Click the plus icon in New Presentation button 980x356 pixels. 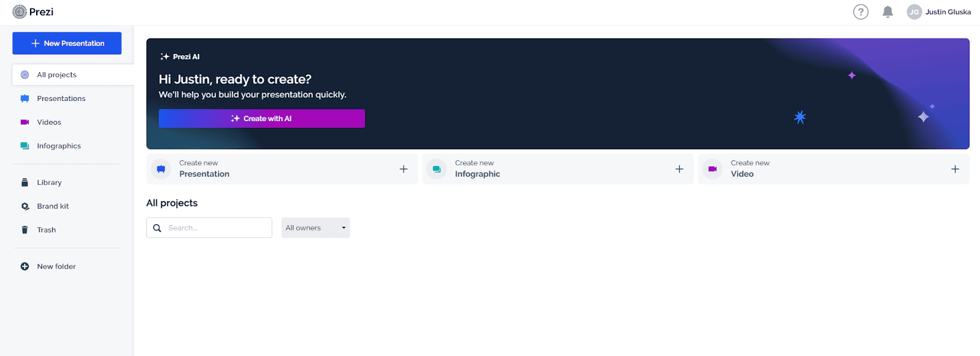pos(36,43)
